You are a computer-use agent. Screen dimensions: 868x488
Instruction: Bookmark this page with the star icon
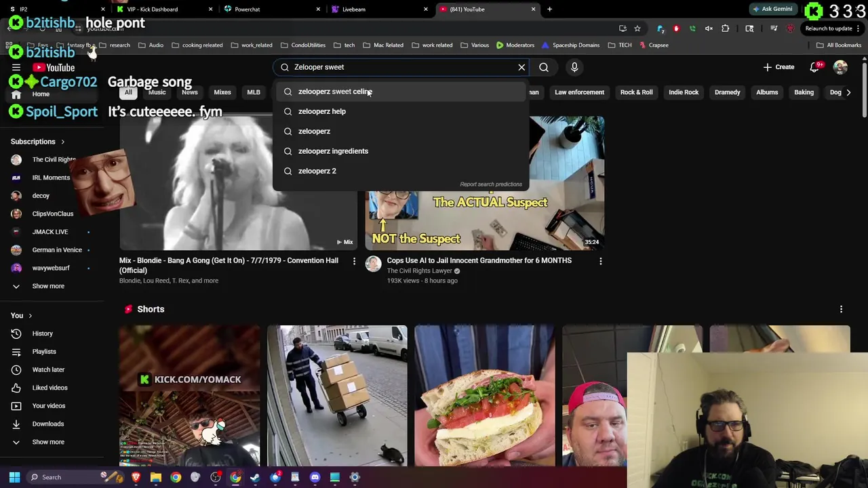(x=637, y=28)
